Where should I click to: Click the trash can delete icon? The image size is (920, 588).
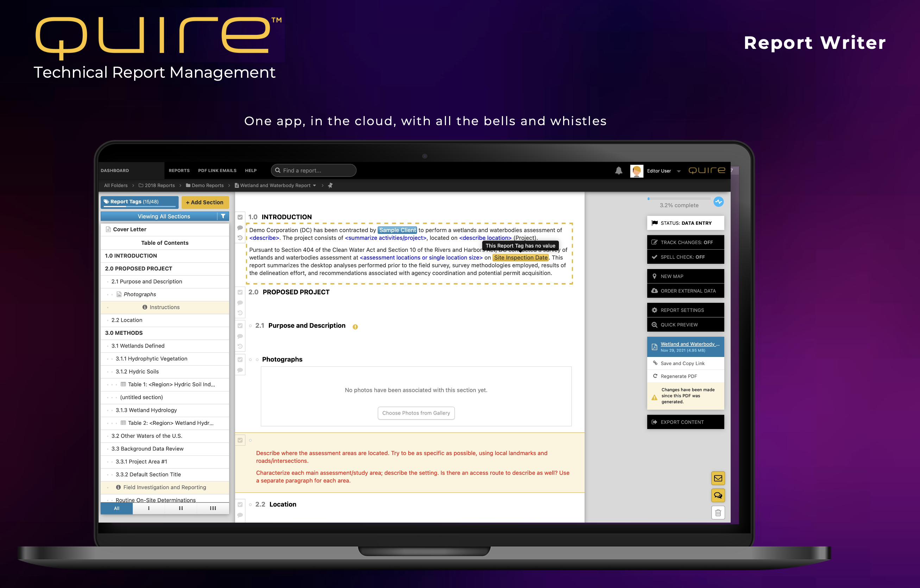click(718, 512)
